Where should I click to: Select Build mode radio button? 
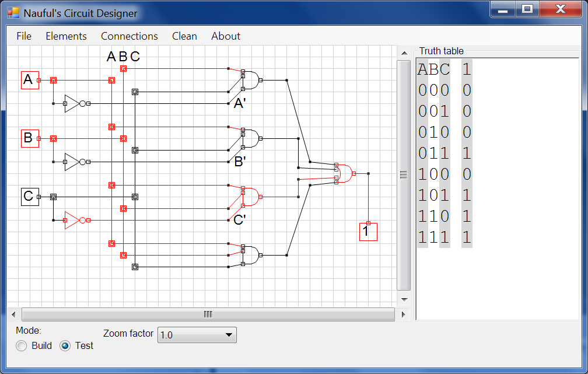coord(22,346)
